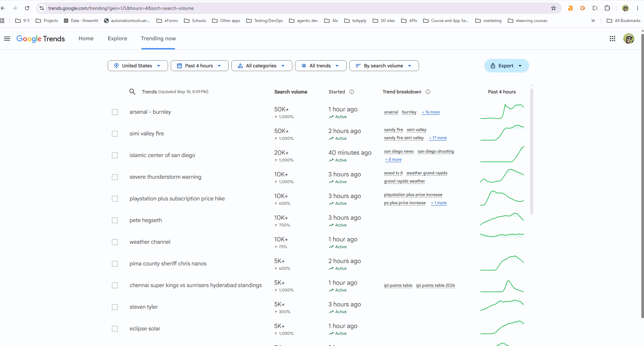This screenshot has width=644, height=346.
Task: Expand +17 more for simi valley fire
Action: [x=438, y=138]
